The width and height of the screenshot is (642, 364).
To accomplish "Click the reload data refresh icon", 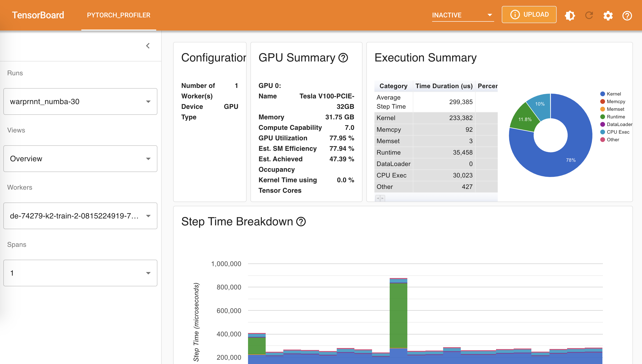I will coord(589,15).
